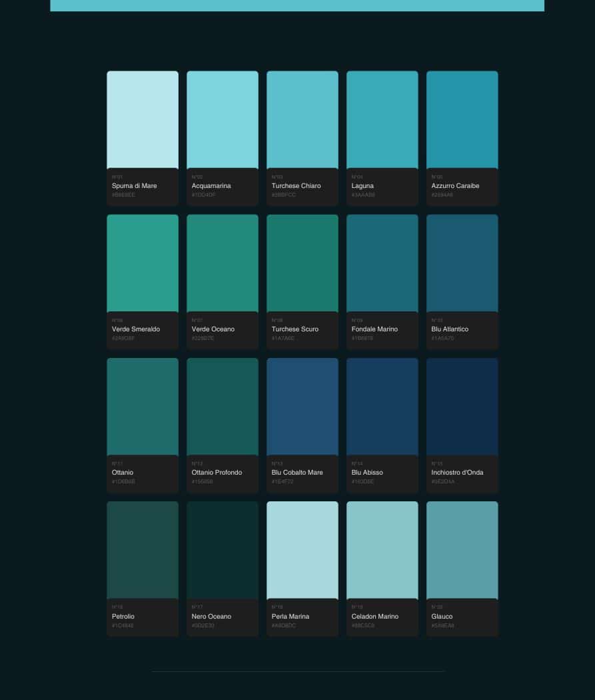595x700 pixels.
Task: Pick the Ottanio Profondo color tile
Action: 223,407
